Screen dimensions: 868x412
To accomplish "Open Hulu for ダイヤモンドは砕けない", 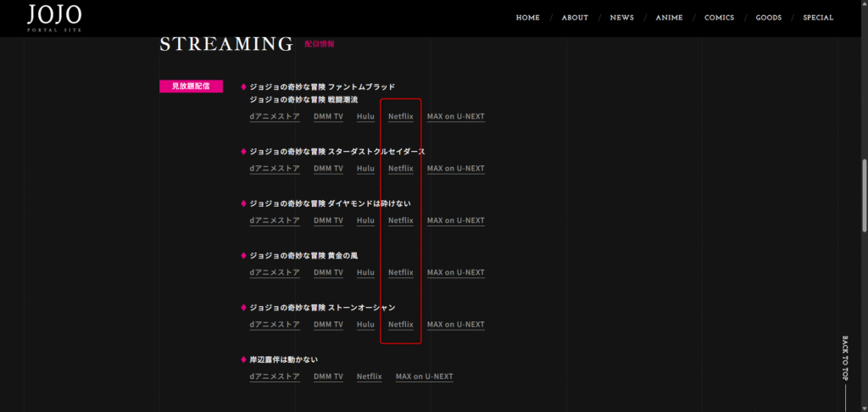I will pos(365,221).
